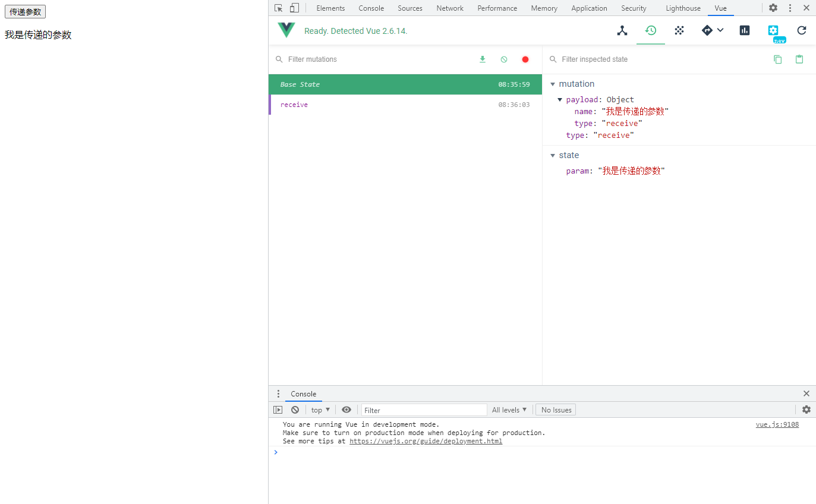Click the No Issues button
The image size is (816, 504).
[556, 410]
